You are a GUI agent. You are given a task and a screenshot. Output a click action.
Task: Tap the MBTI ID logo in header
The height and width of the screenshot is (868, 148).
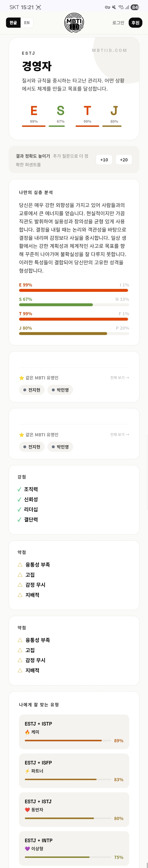tap(74, 23)
